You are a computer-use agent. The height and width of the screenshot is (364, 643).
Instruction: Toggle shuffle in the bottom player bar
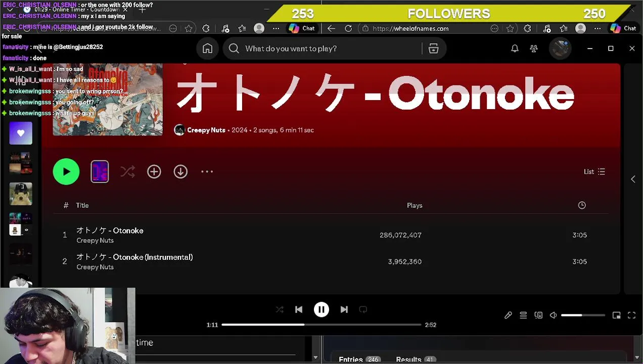[x=280, y=309]
